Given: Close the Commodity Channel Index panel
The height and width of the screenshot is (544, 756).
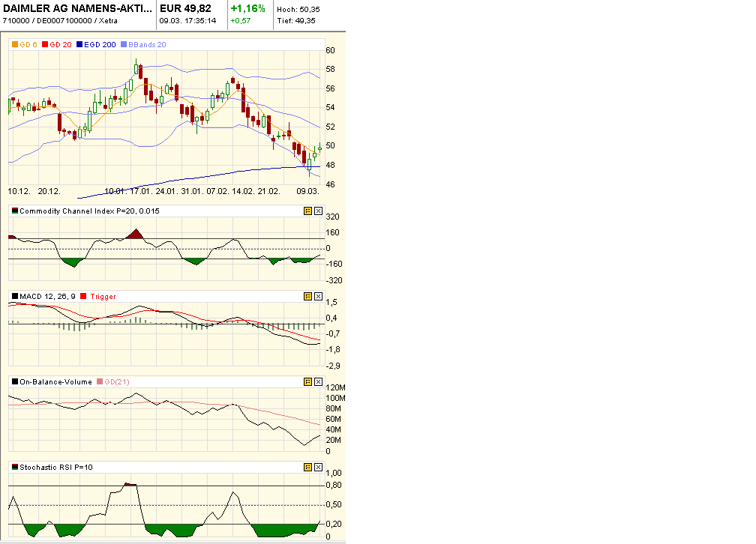Looking at the screenshot, I should click(318, 211).
